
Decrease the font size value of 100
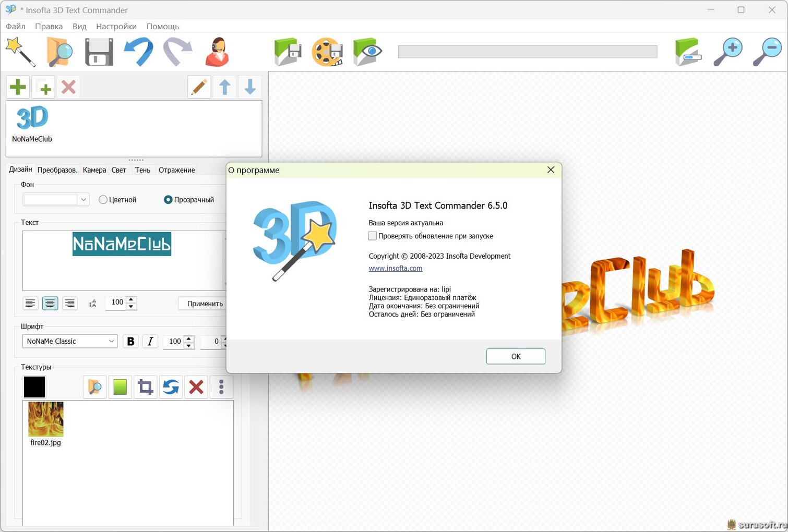[189, 345]
